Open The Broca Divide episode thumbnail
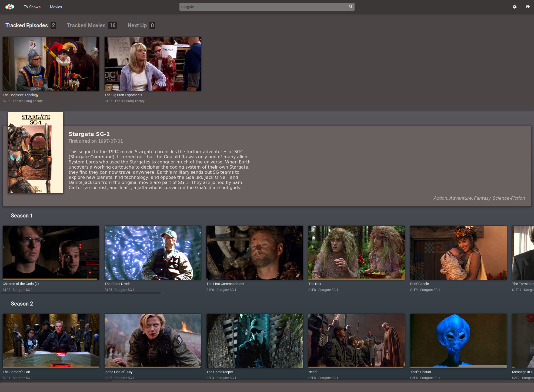 click(x=153, y=253)
